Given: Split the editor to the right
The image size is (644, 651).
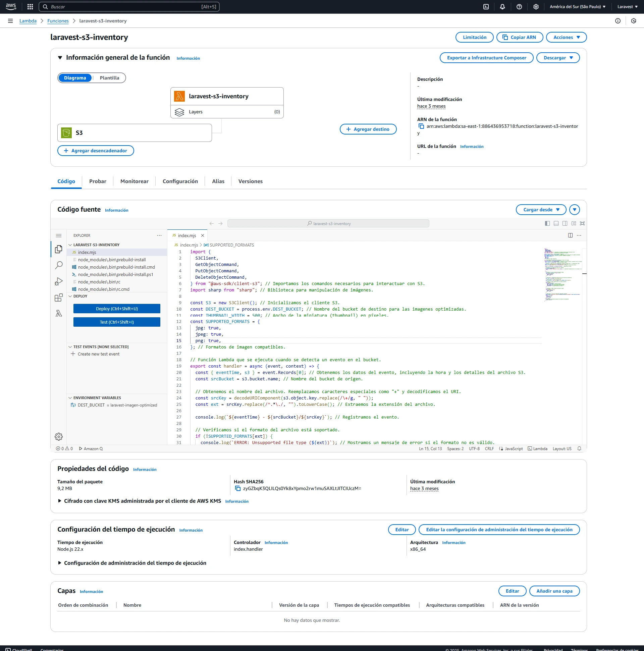Looking at the screenshot, I should pos(570,235).
